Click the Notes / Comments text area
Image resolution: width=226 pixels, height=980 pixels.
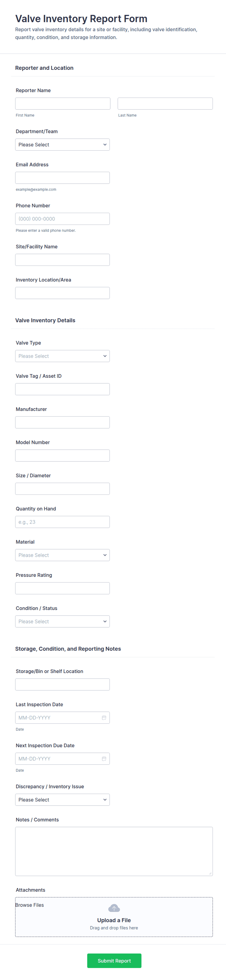[113, 851]
